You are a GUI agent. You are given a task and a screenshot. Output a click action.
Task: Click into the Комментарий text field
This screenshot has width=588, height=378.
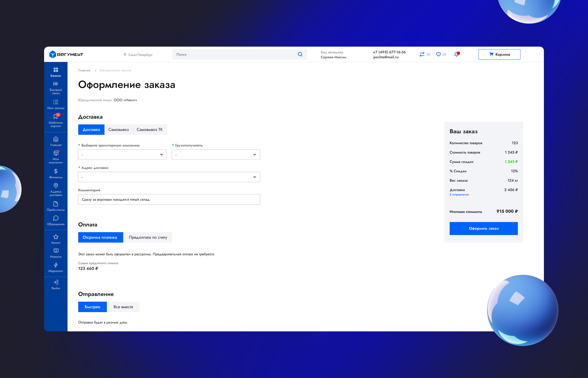click(169, 199)
